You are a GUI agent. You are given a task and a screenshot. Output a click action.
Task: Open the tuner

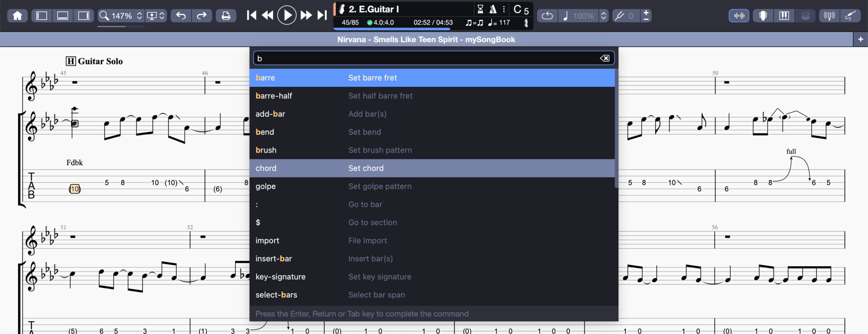829,16
